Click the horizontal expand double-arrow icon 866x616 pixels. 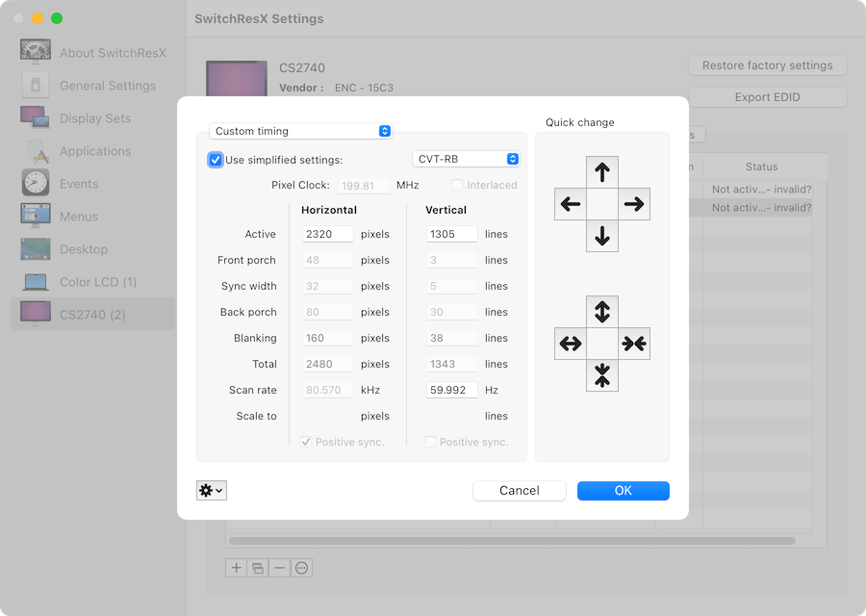click(x=571, y=344)
